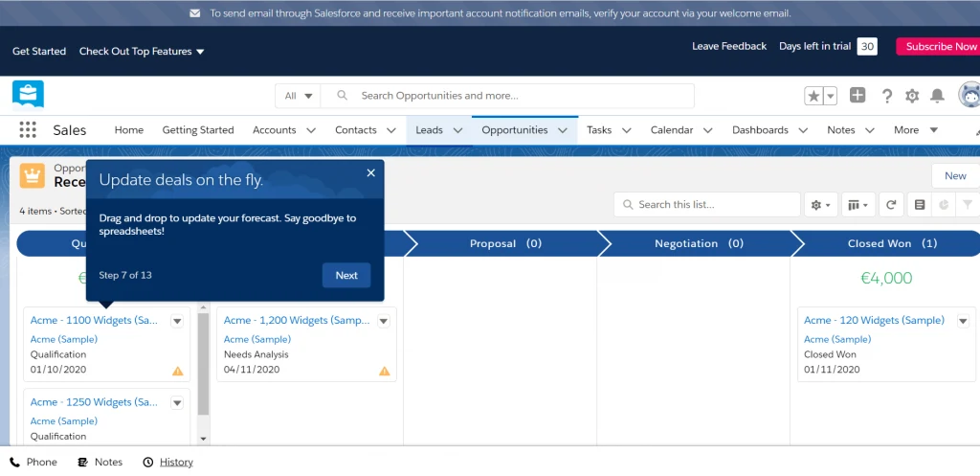Click warning icon on Acme 1,200 Widgets card

click(385, 371)
